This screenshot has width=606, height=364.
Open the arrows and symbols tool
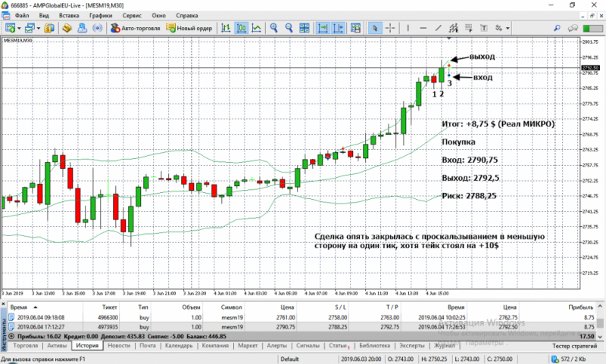coord(499,28)
